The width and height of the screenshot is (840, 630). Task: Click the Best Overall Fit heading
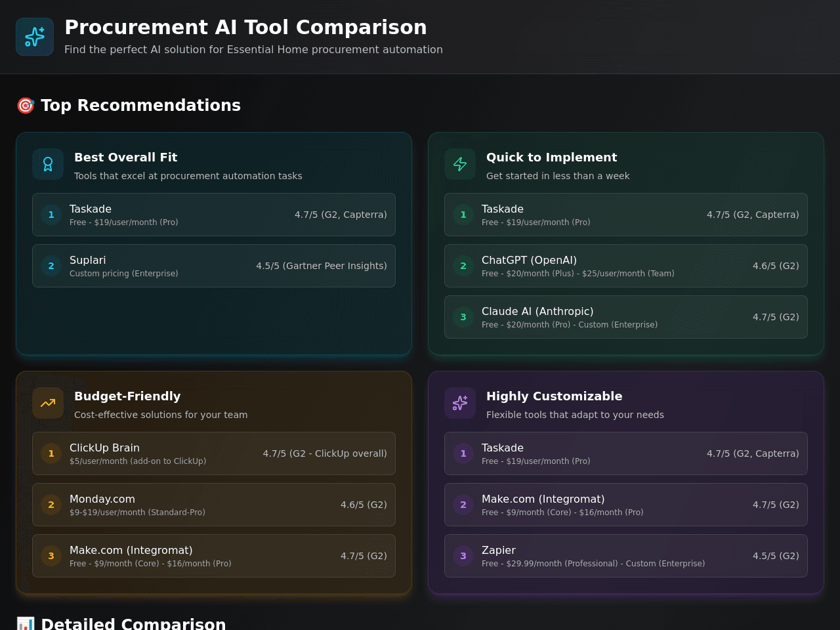125,157
